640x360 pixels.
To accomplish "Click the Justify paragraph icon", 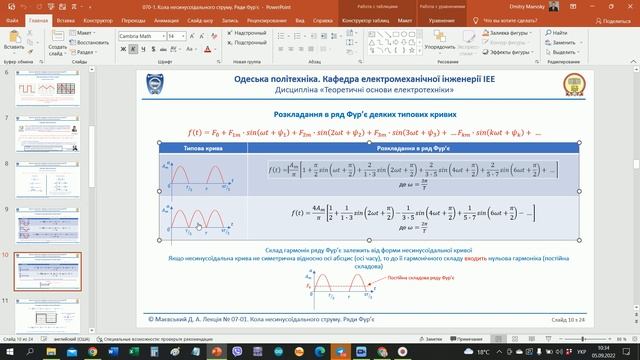I will (311, 49).
